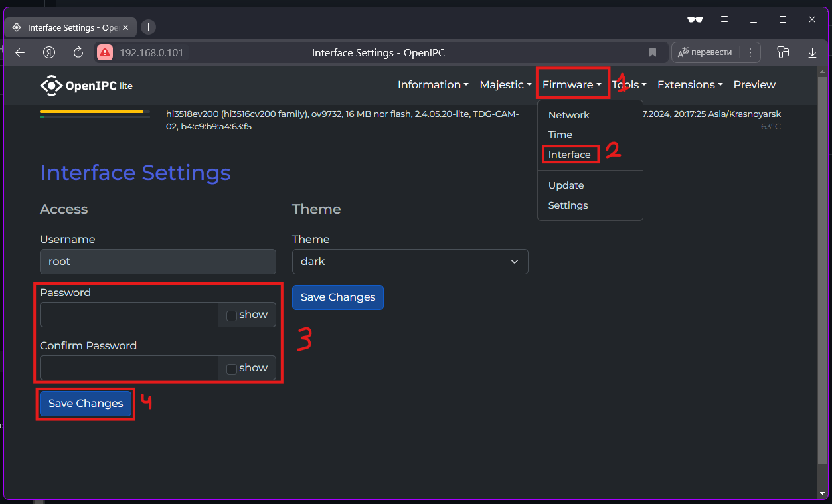Image resolution: width=832 pixels, height=504 pixels.
Task: Tick show checkbox for Confirm Password
Action: [232, 369]
